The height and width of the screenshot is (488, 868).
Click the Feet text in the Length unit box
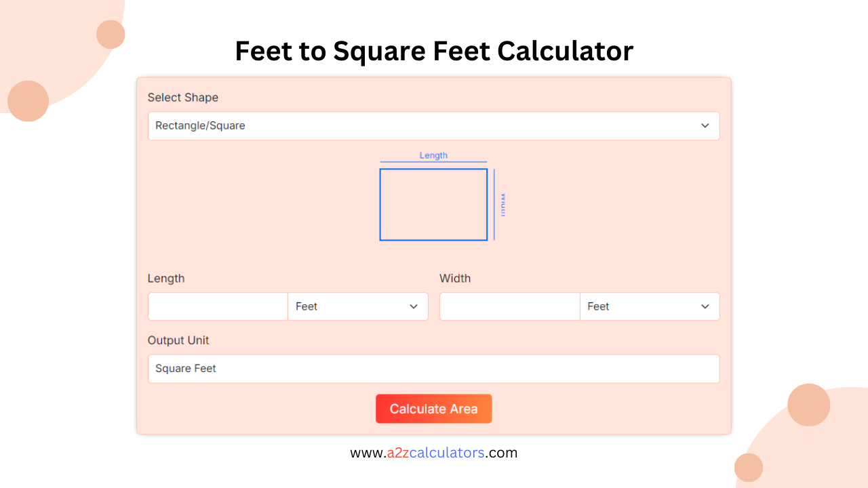[306, 306]
